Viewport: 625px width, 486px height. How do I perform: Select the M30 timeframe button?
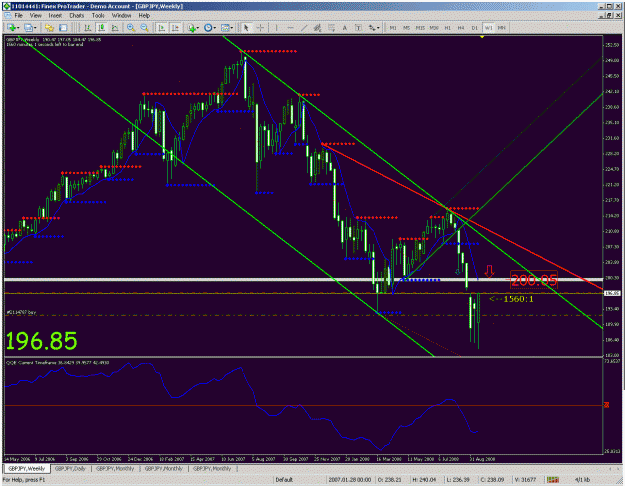(x=434, y=28)
